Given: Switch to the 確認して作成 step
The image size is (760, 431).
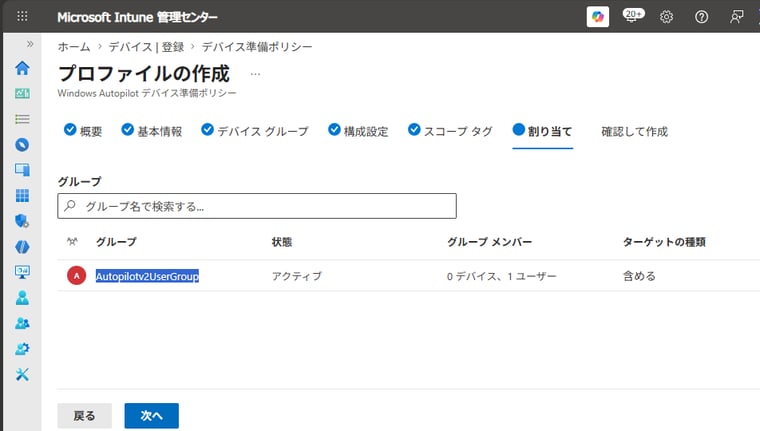Looking at the screenshot, I should pyautogui.click(x=634, y=131).
